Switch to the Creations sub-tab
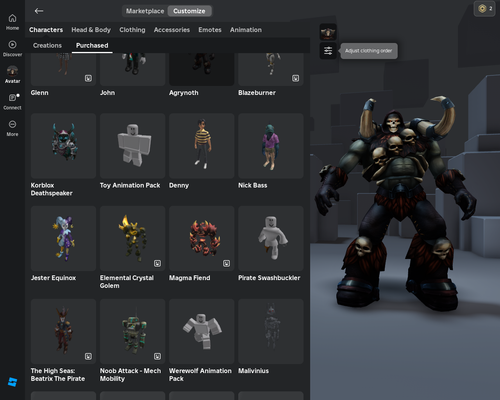Viewport: 500px width, 400px height. 47,46
